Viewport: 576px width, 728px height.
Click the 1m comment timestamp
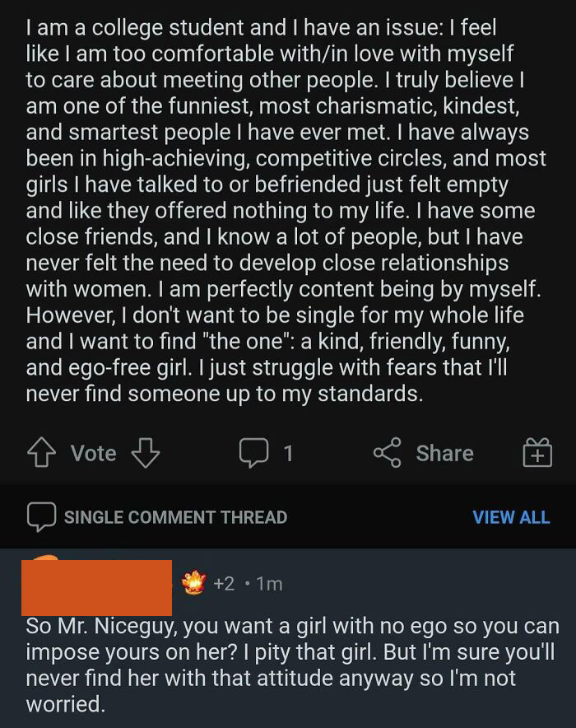tap(268, 584)
